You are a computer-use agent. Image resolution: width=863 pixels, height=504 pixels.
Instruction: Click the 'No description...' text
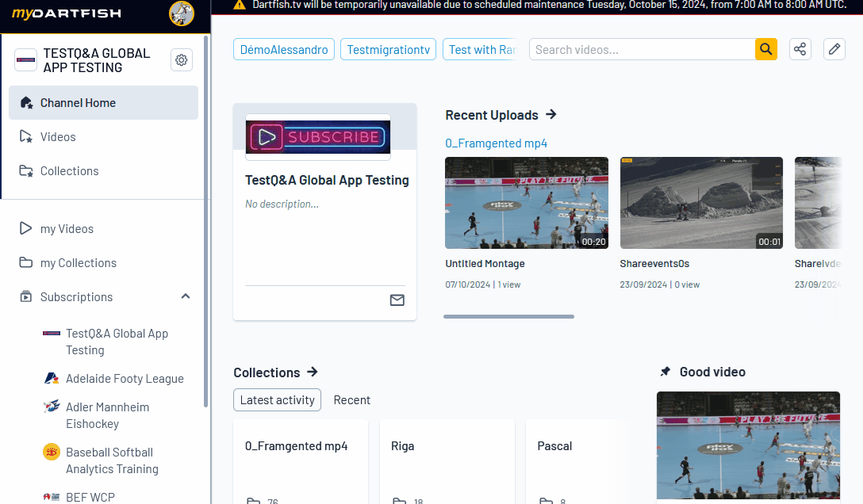click(x=282, y=204)
